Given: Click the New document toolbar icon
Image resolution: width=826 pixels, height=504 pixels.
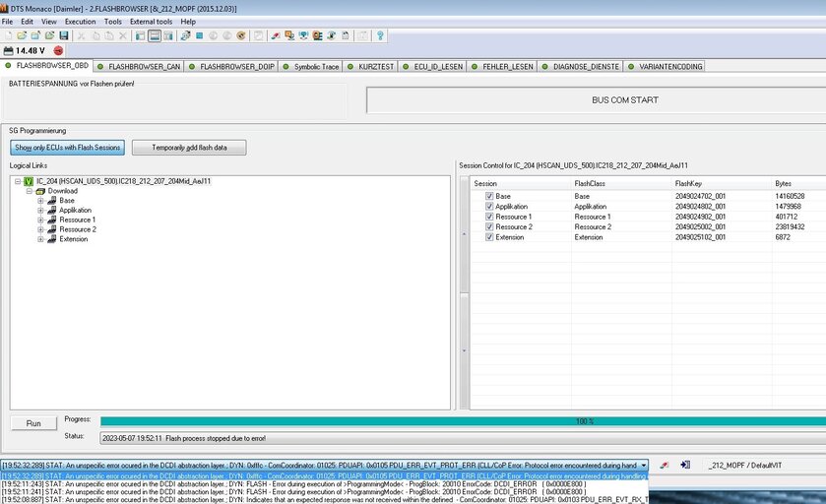Looking at the screenshot, I should (8, 35).
